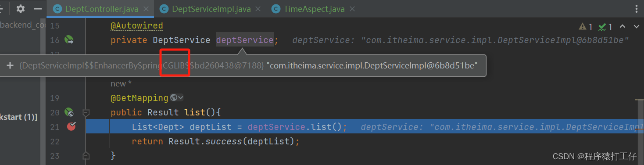
Task: Go to previous highlighted problem arrow
Action: (x=622, y=27)
